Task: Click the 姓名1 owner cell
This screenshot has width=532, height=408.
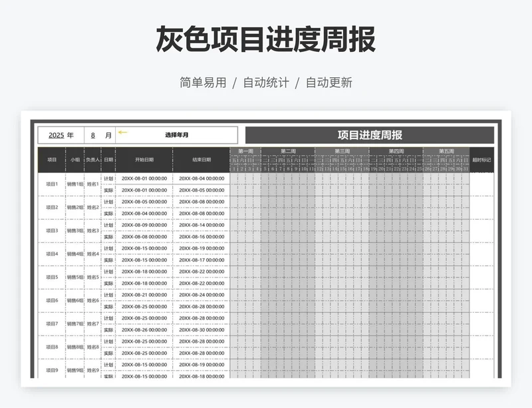Action: tap(92, 184)
